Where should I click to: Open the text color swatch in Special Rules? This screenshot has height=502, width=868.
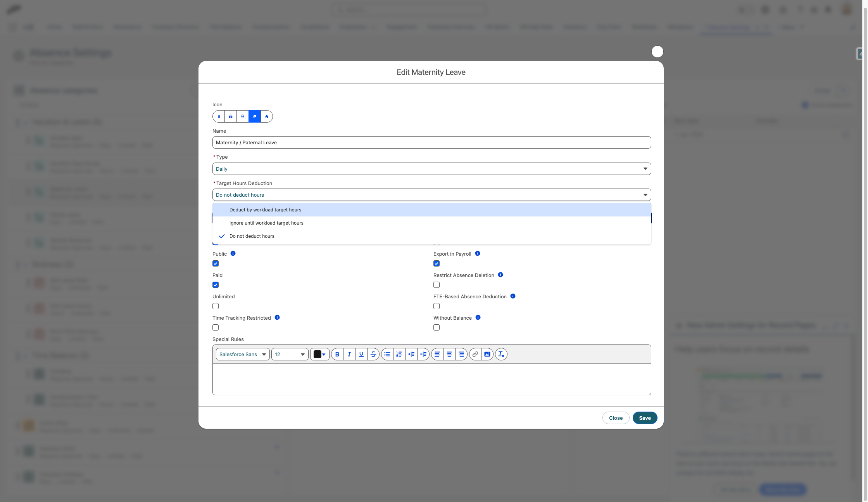pyautogui.click(x=319, y=354)
